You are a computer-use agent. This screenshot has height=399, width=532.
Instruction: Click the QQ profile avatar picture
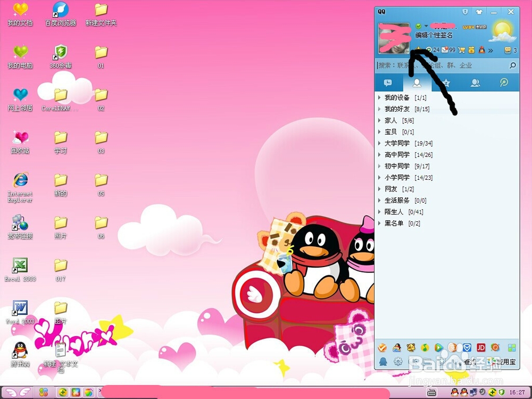(x=394, y=38)
